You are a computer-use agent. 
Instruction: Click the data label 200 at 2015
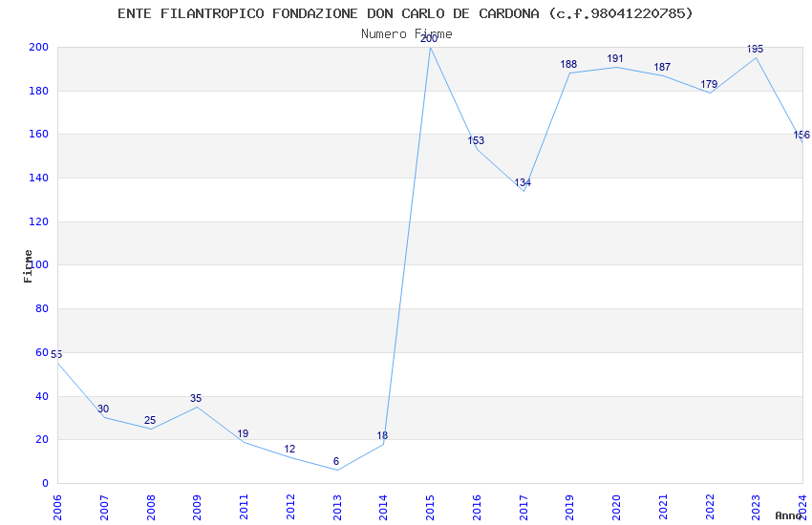click(429, 38)
